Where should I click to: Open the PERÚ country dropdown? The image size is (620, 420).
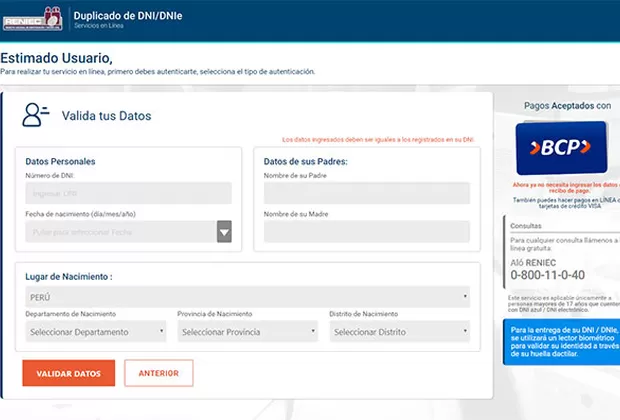(248, 297)
